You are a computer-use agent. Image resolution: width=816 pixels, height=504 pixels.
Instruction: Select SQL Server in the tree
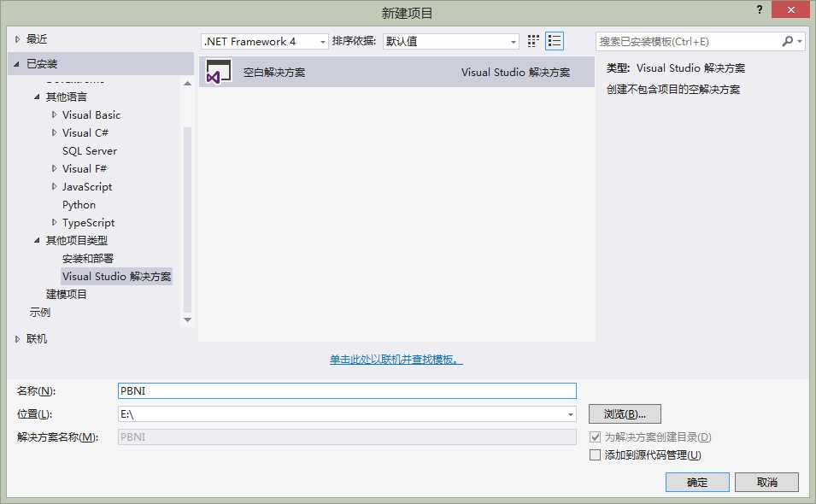pos(90,151)
